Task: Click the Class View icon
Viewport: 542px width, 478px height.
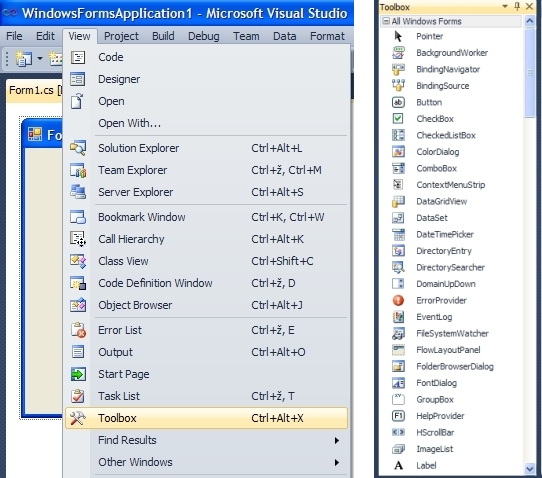Action: click(x=78, y=261)
